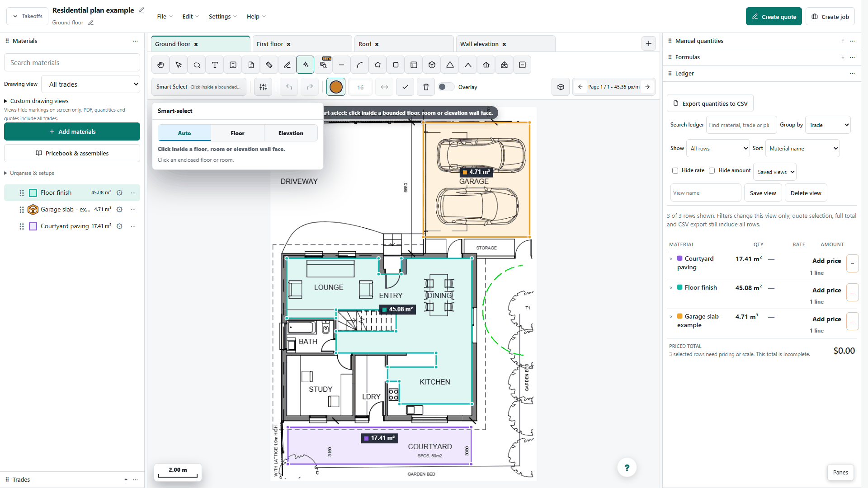Toggle selection box for Floor finish ledger row
Viewport: 868px width, 488px height.
[x=852, y=292]
